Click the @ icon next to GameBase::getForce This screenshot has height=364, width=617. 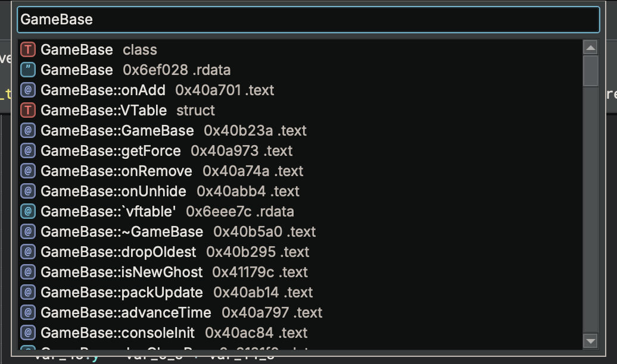pyautogui.click(x=27, y=151)
